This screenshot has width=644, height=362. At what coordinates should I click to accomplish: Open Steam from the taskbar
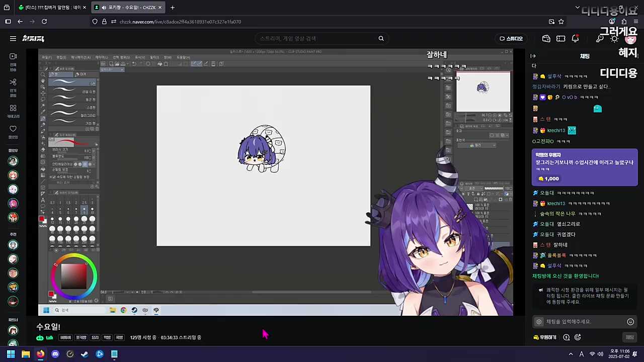click(85, 354)
